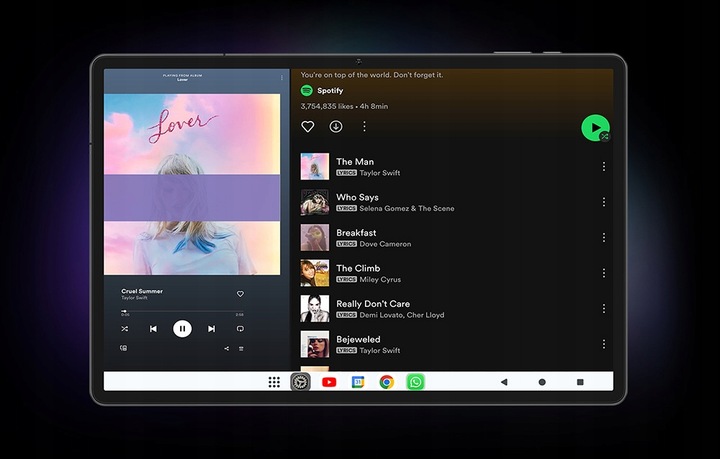
Task: Open options for The Man track
Action: point(604,166)
